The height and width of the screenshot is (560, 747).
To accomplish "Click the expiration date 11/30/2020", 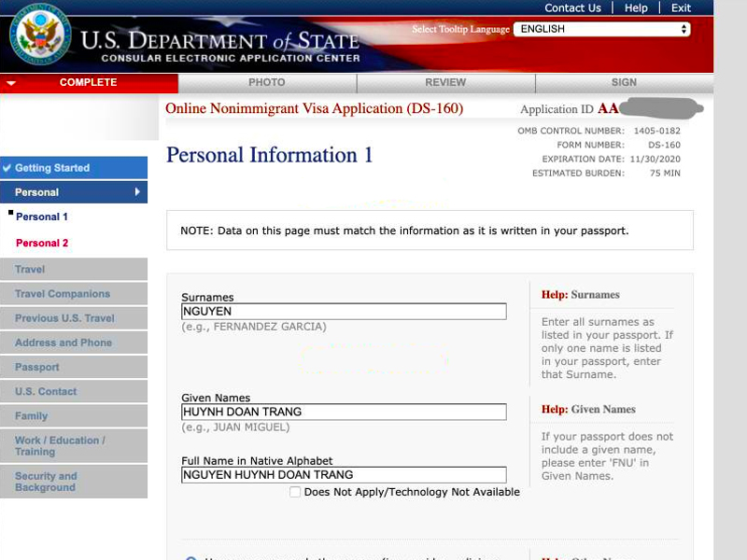I will (655, 159).
